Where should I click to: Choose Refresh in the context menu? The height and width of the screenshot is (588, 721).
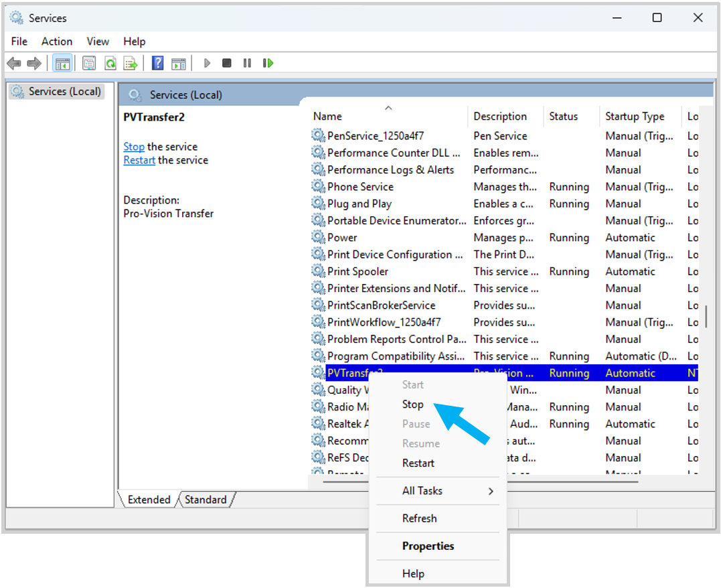419,518
